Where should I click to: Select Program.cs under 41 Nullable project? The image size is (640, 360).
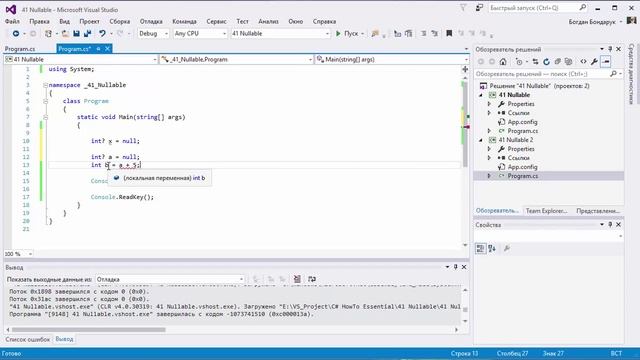pyautogui.click(x=522, y=131)
